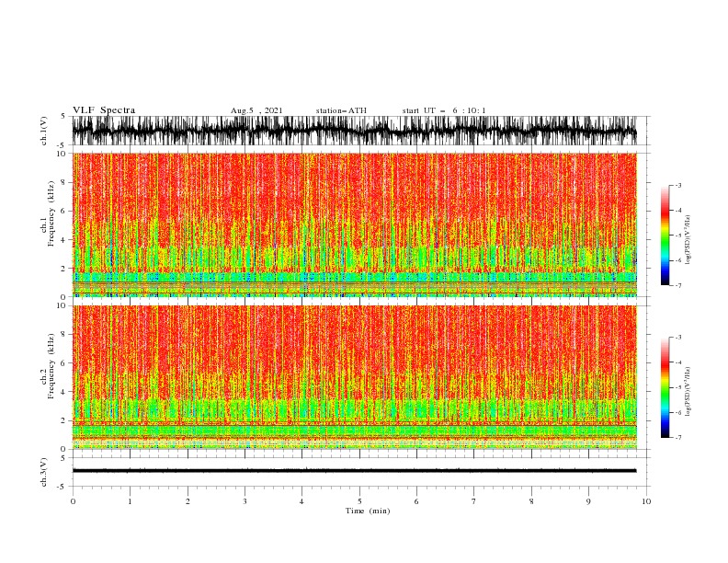Click the ch.1 color bar "log(PSD)(V²/Hz)" label

[688, 240]
